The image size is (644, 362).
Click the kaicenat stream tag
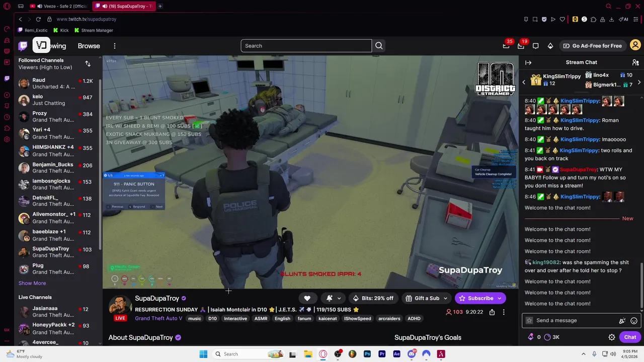point(327,319)
